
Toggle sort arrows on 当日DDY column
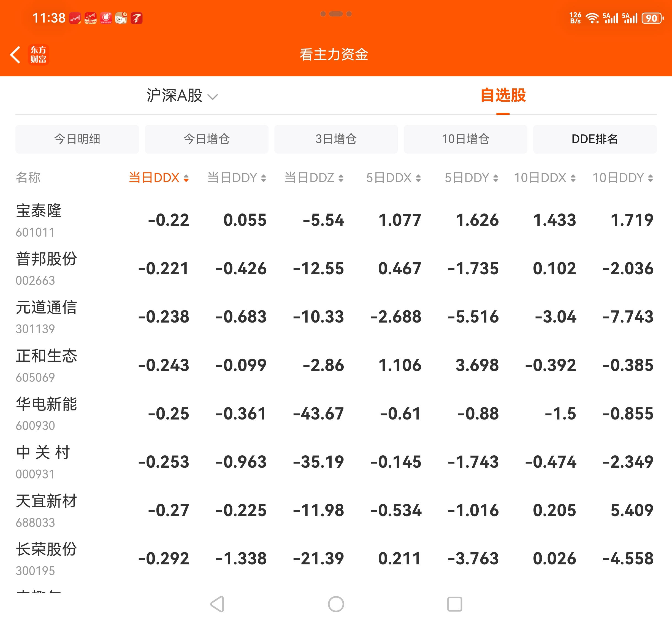263,178
